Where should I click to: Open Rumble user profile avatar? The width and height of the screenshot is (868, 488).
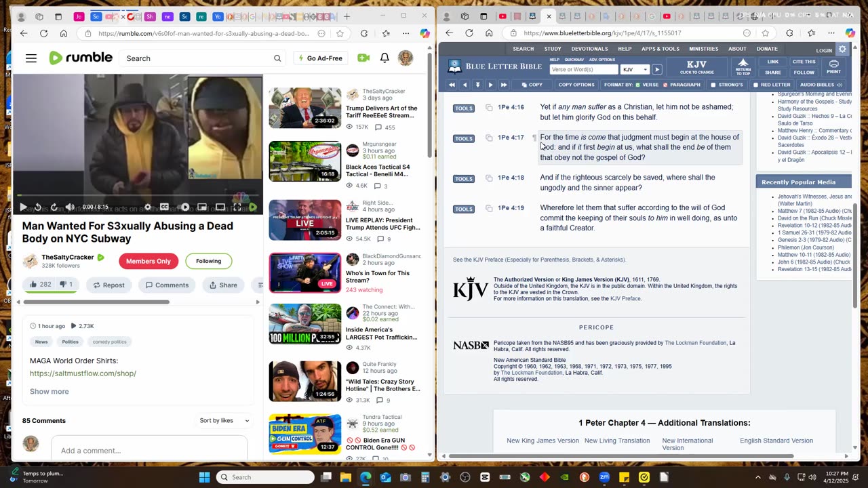pyautogui.click(x=406, y=58)
